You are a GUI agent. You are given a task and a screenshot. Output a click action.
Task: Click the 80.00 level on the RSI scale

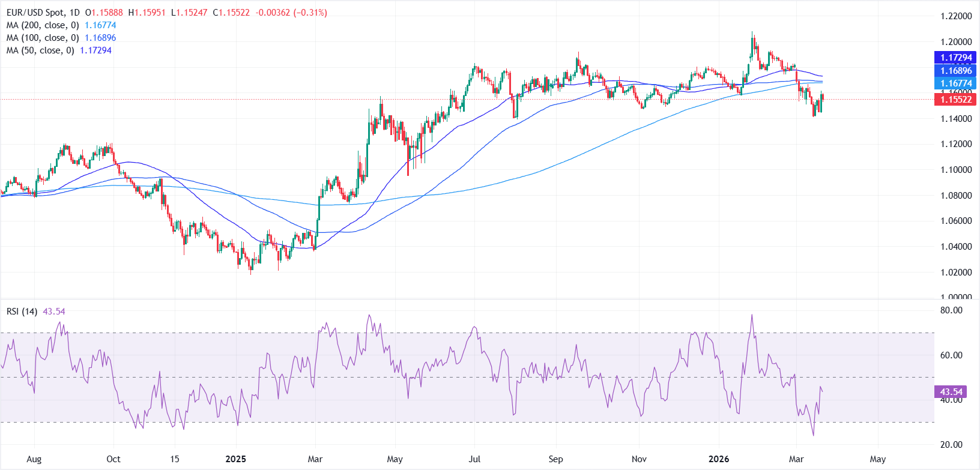951,310
